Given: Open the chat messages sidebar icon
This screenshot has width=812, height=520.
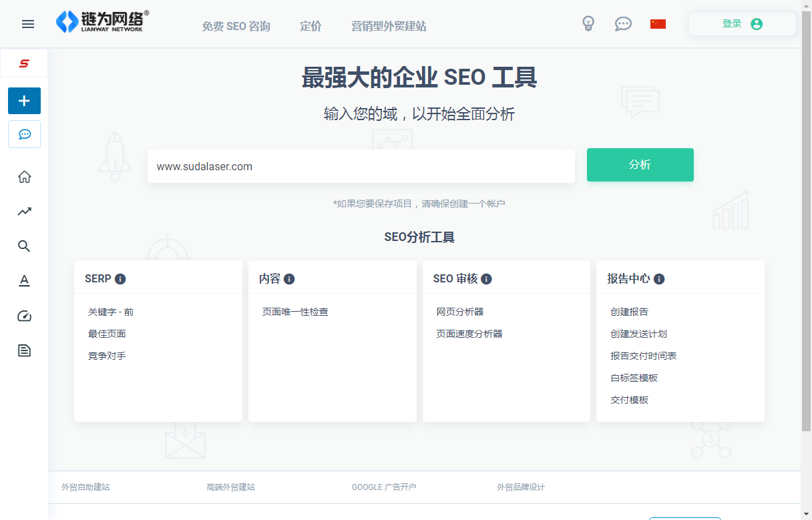Looking at the screenshot, I should 24,134.
